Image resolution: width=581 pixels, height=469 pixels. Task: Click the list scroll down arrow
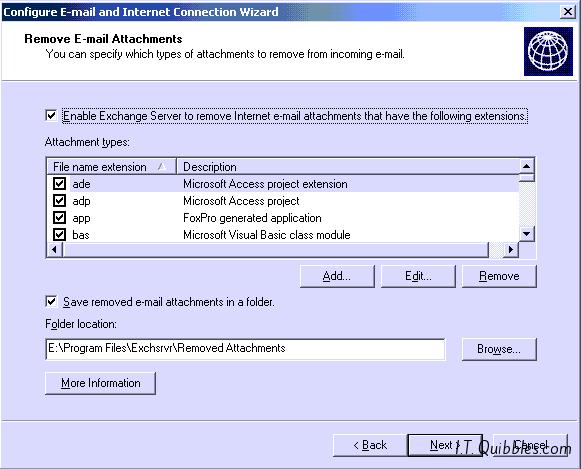[526, 234]
